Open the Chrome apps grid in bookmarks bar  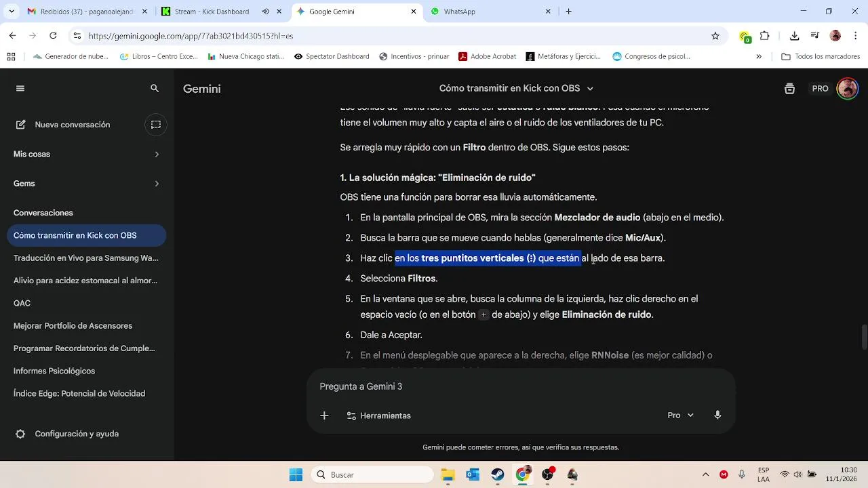(11, 57)
